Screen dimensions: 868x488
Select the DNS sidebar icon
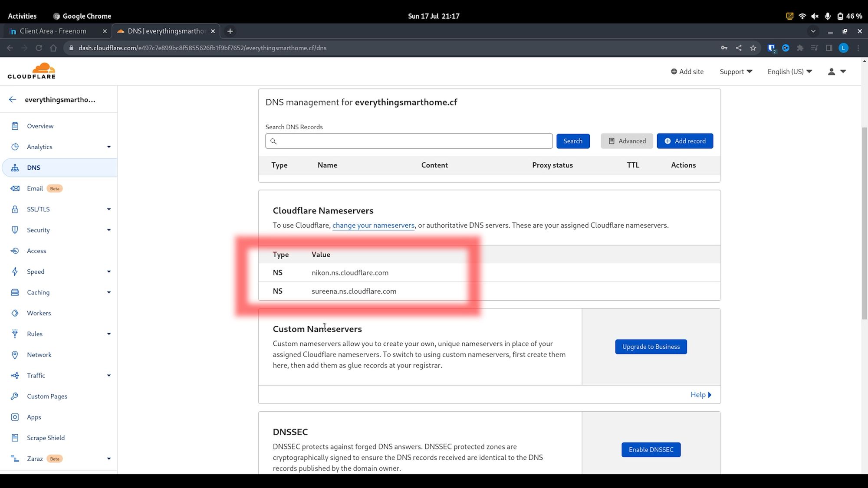pos(15,167)
